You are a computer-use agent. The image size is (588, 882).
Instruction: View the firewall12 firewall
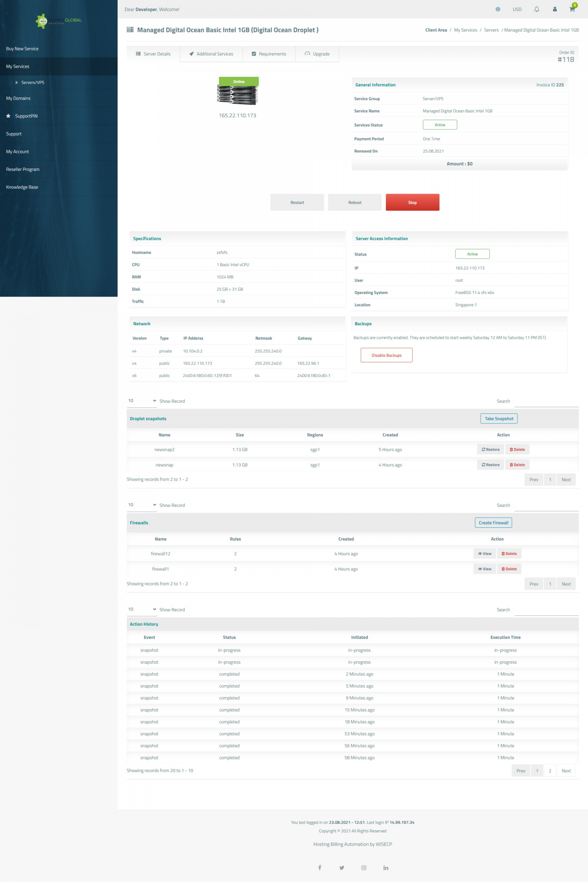[484, 553]
